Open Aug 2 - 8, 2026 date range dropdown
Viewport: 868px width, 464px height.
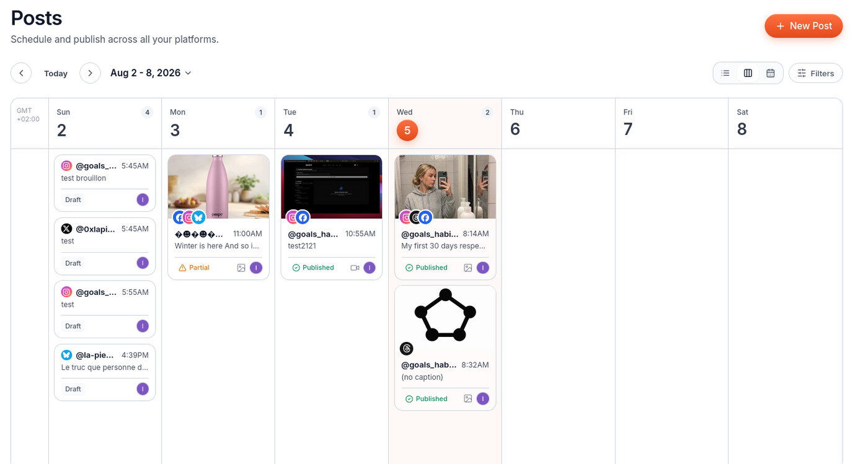[151, 73]
